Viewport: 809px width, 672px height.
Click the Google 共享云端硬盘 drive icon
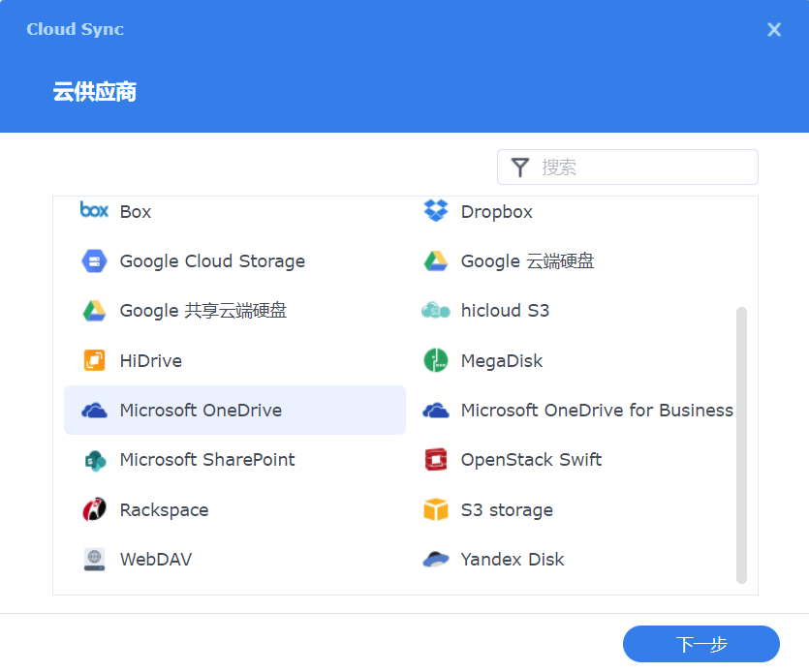pyautogui.click(x=94, y=311)
